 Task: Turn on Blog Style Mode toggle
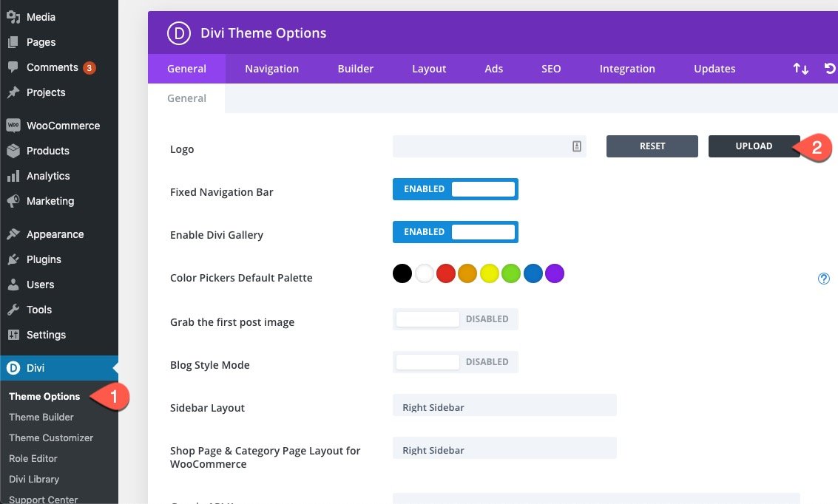point(456,361)
